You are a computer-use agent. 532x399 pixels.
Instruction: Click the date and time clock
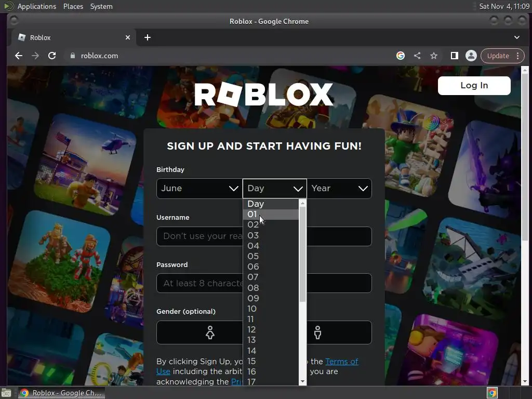click(x=504, y=6)
